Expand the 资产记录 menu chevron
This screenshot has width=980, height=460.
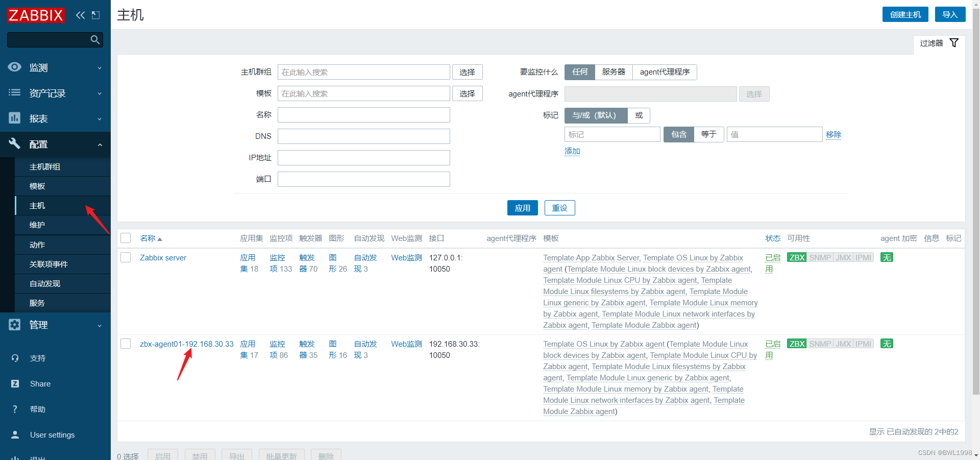click(100, 93)
